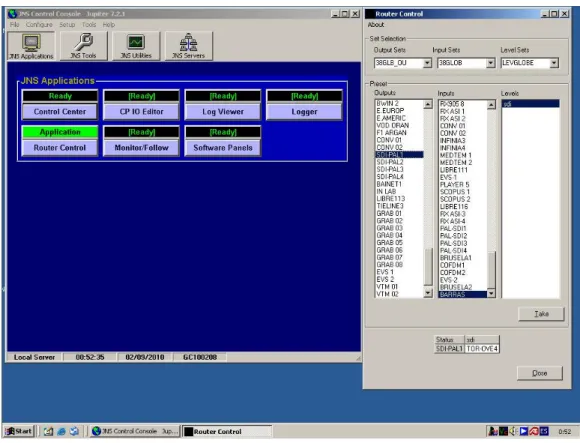Open the Configure menu
This screenshot has height=443, width=580.
point(39,25)
